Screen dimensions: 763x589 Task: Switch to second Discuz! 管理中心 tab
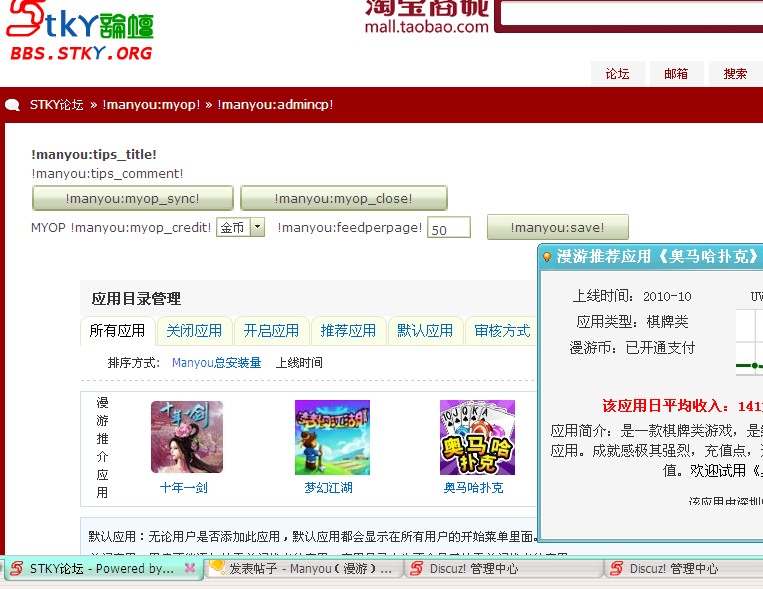(x=684, y=569)
